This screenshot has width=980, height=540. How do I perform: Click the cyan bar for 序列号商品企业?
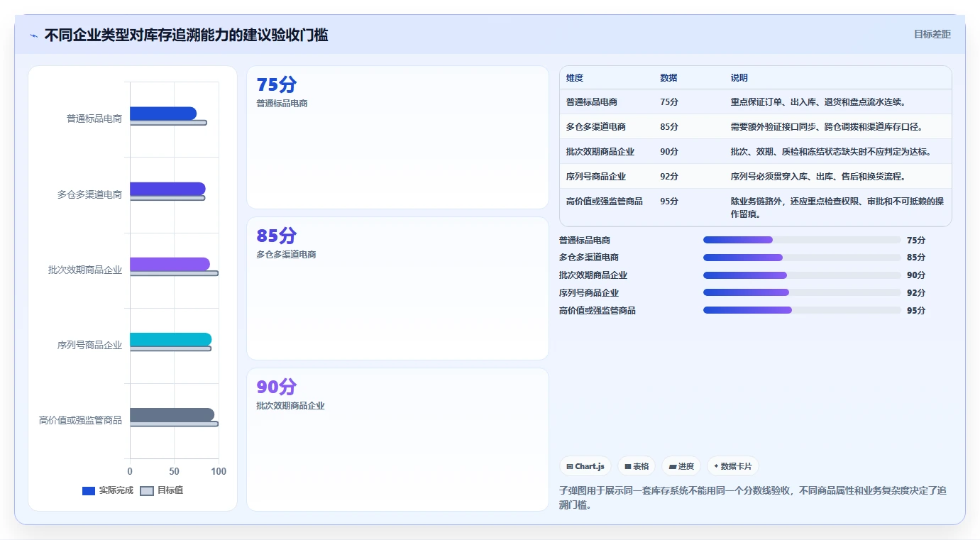point(171,340)
